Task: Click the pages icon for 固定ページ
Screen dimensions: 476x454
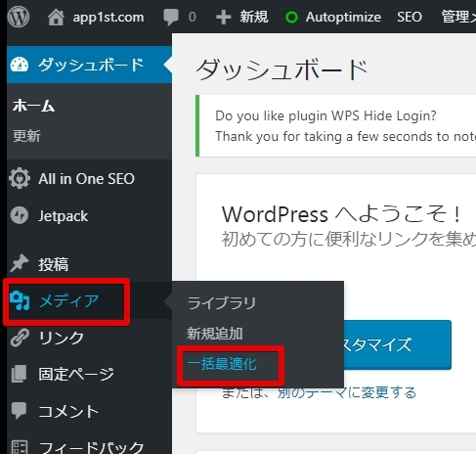Action: point(19,374)
